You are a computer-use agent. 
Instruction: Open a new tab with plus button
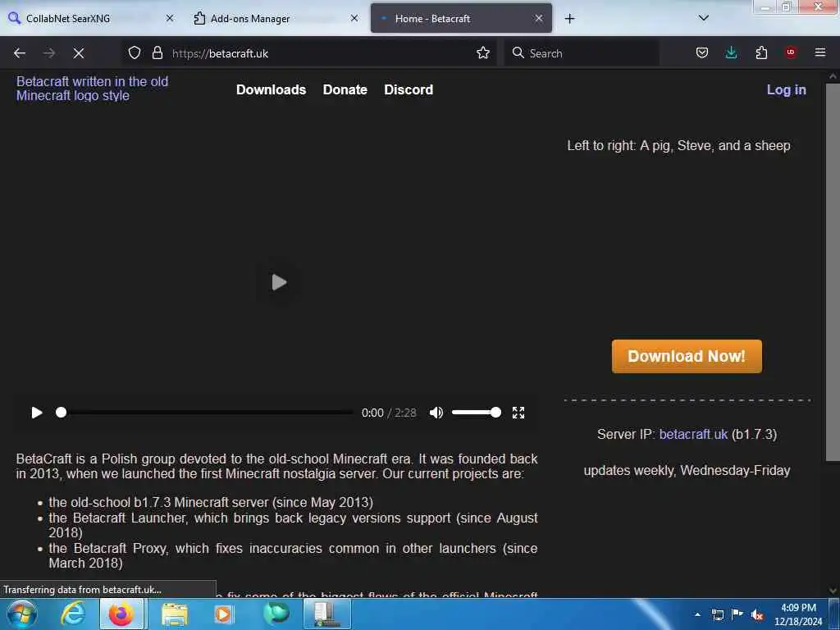[x=569, y=19]
